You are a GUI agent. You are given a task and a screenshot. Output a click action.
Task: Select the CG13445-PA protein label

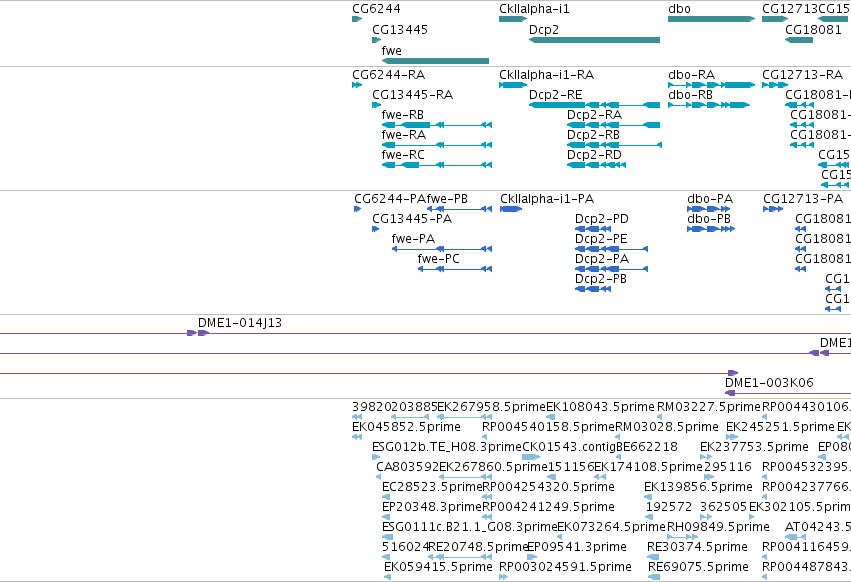tap(412, 219)
